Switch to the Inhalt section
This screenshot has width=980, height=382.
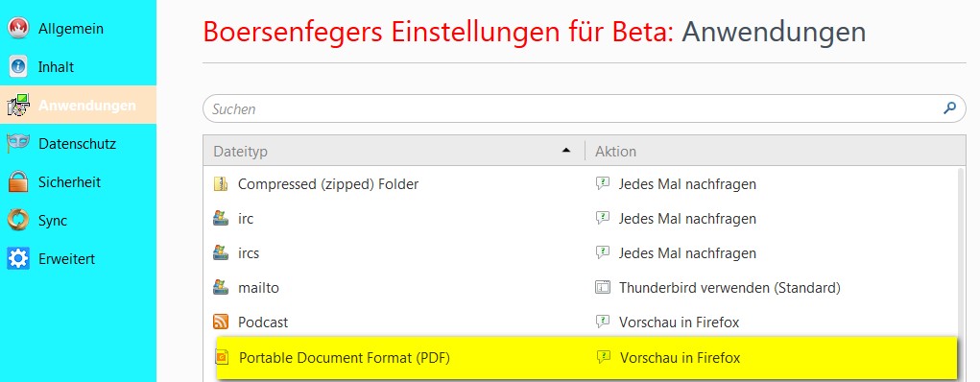(57, 67)
